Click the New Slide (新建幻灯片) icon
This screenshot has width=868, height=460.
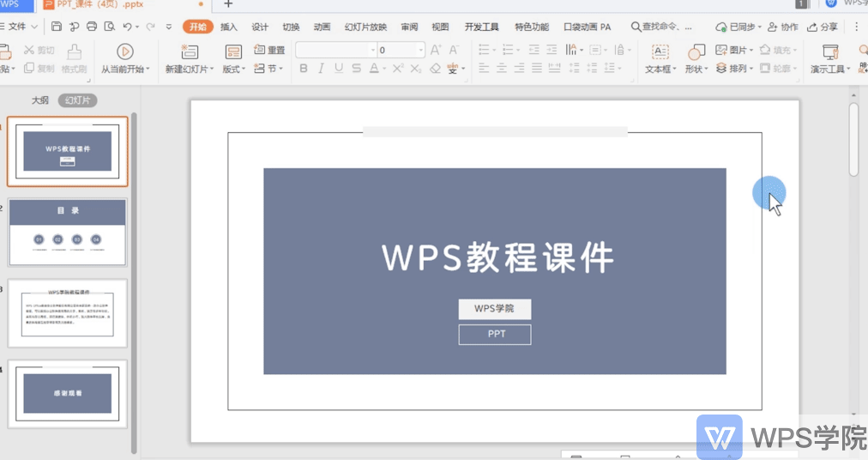coord(190,52)
